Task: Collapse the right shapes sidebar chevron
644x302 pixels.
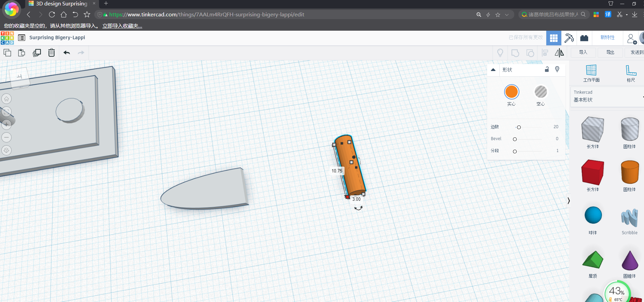Action: click(x=568, y=201)
